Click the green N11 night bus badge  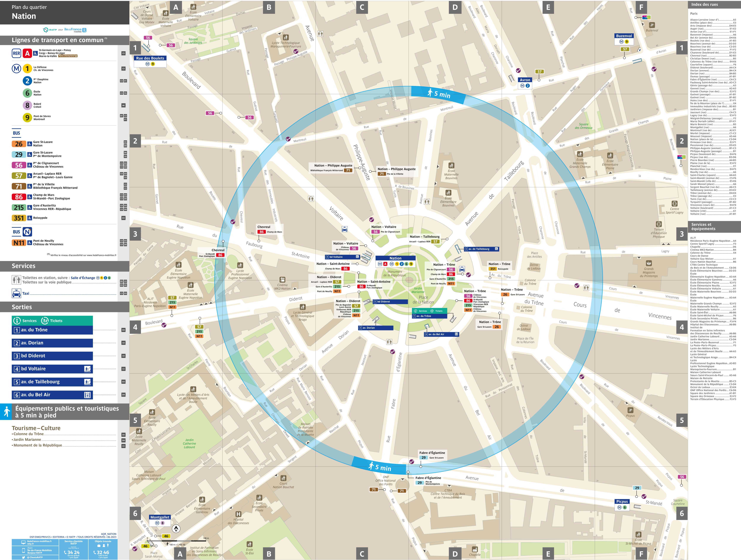(x=19, y=243)
